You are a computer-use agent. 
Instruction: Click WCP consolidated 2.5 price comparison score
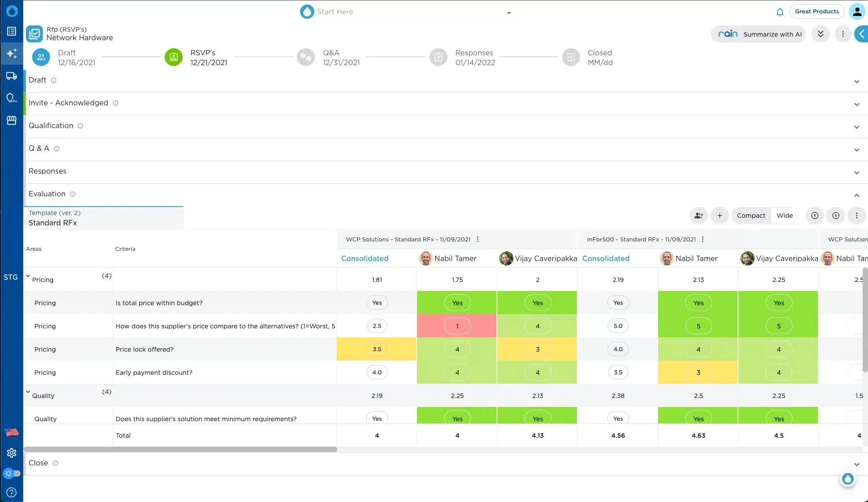376,326
